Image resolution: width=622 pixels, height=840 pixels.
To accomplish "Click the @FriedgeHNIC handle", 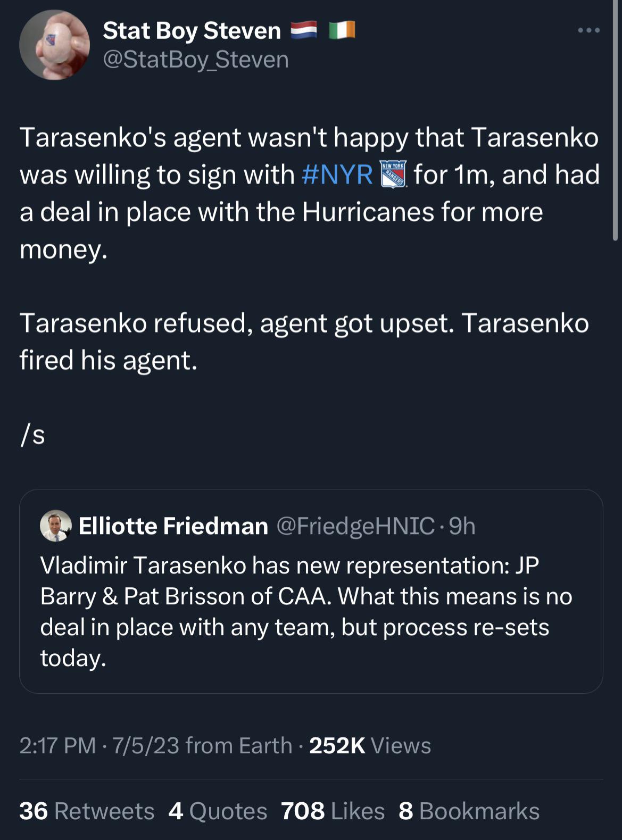I will [355, 526].
